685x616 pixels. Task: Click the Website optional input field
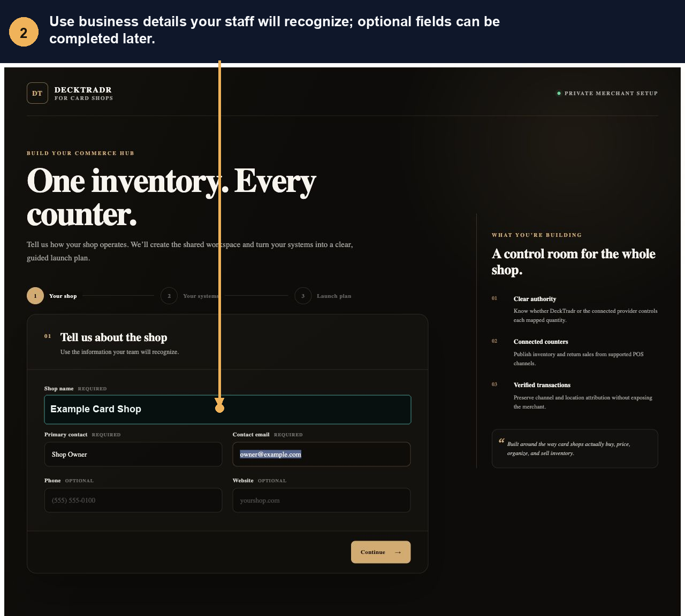click(x=322, y=500)
